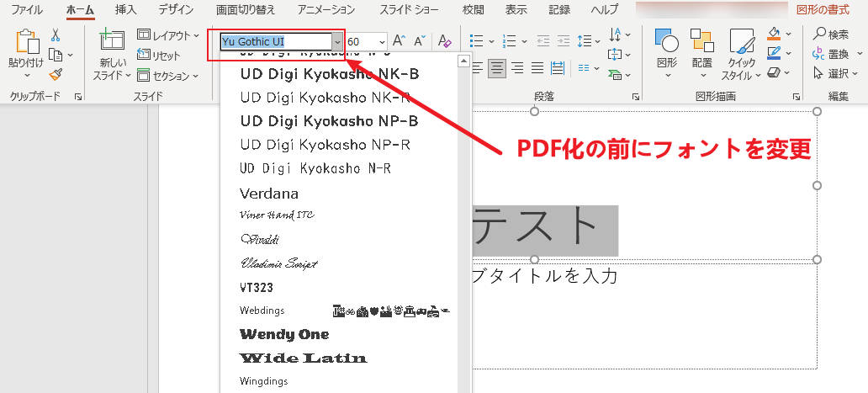Open the Shape Outline dropdown arrow
Viewport: 868px width, 393px height.
pos(789,54)
